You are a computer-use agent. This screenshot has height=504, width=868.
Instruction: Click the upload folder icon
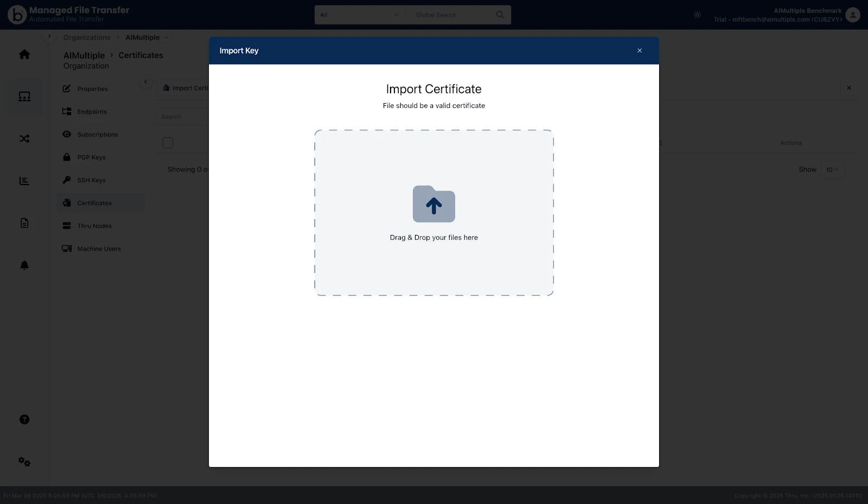pyautogui.click(x=434, y=204)
